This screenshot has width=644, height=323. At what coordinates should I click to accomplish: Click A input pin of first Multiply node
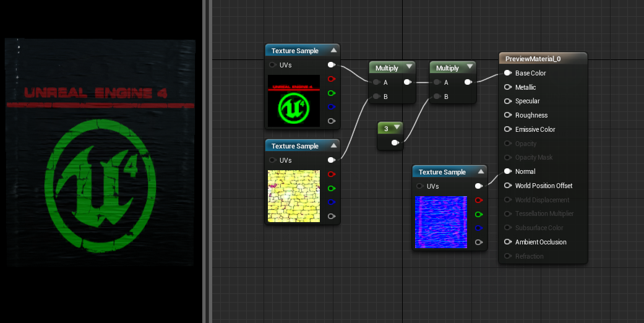[376, 82]
